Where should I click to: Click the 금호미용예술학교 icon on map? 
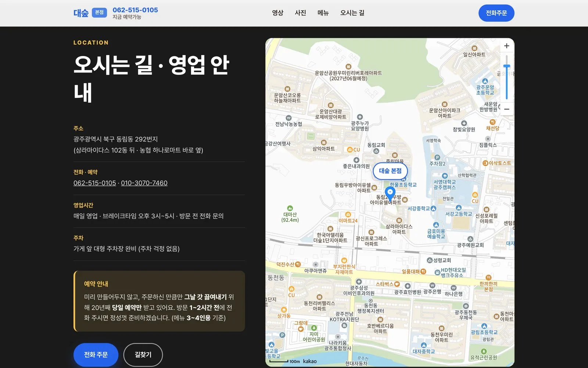coord(436,225)
